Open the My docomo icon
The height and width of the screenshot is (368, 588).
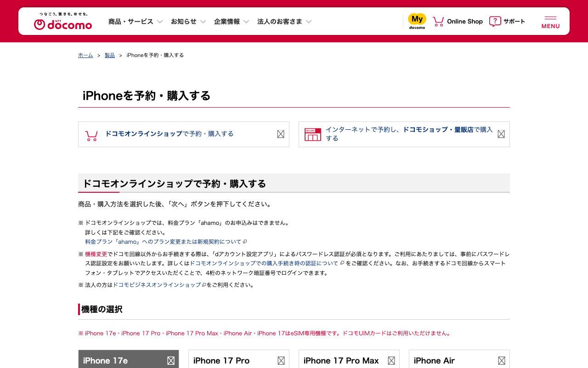click(417, 21)
